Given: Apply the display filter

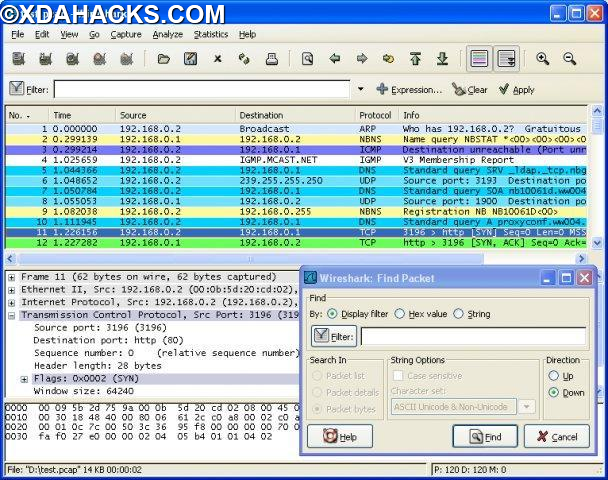Looking at the screenshot, I should click(x=516, y=90).
